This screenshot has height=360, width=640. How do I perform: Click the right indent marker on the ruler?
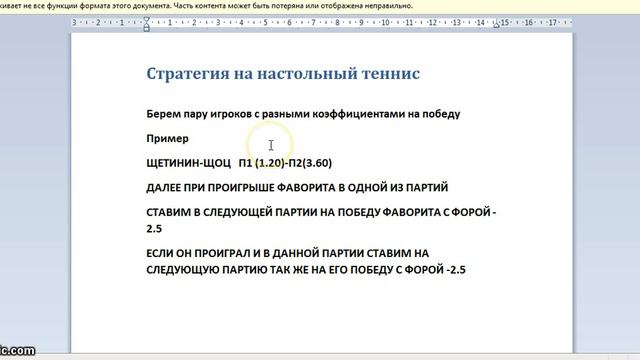click(x=496, y=25)
